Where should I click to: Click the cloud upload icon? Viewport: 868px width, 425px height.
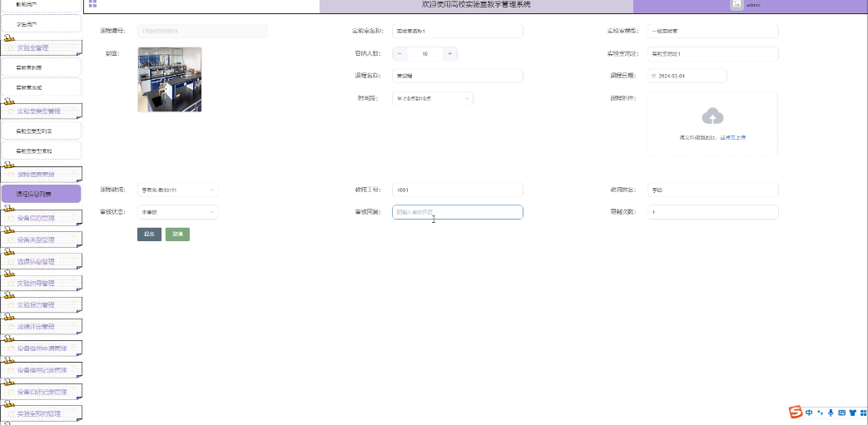(x=712, y=116)
